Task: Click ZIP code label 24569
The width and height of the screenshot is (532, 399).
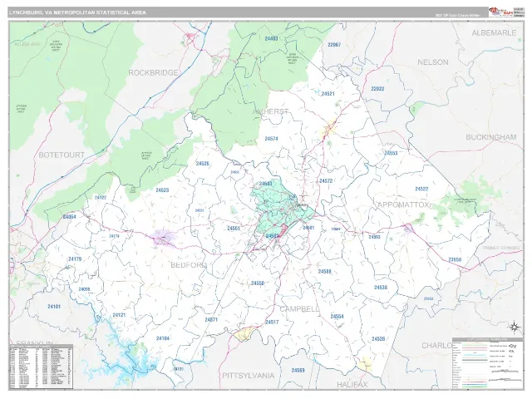Action: [x=298, y=370]
